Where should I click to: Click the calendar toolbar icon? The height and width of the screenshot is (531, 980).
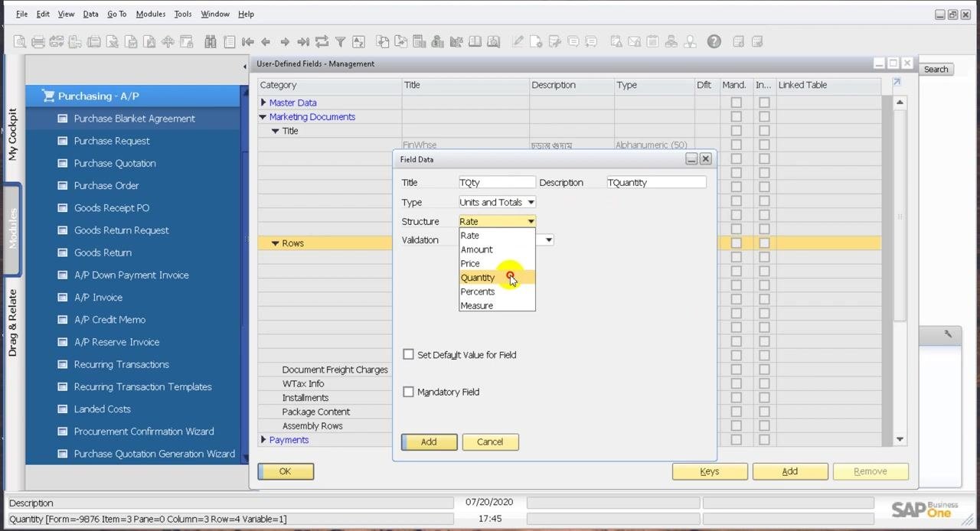pyautogui.click(x=652, y=42)
